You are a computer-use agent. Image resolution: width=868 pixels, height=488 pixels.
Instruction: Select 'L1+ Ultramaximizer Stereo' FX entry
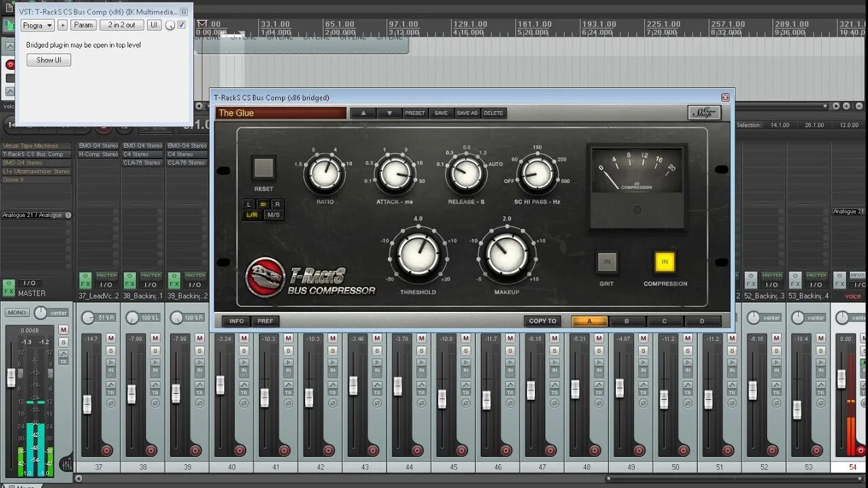[35, 171]
